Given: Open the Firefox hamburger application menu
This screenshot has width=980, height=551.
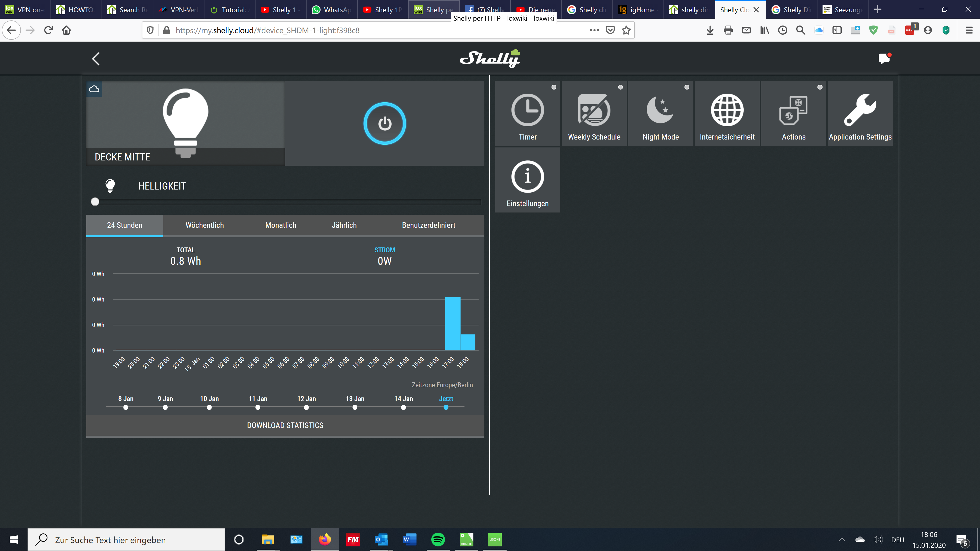Looking at the screenshot, I should click(x=969, y=30).
